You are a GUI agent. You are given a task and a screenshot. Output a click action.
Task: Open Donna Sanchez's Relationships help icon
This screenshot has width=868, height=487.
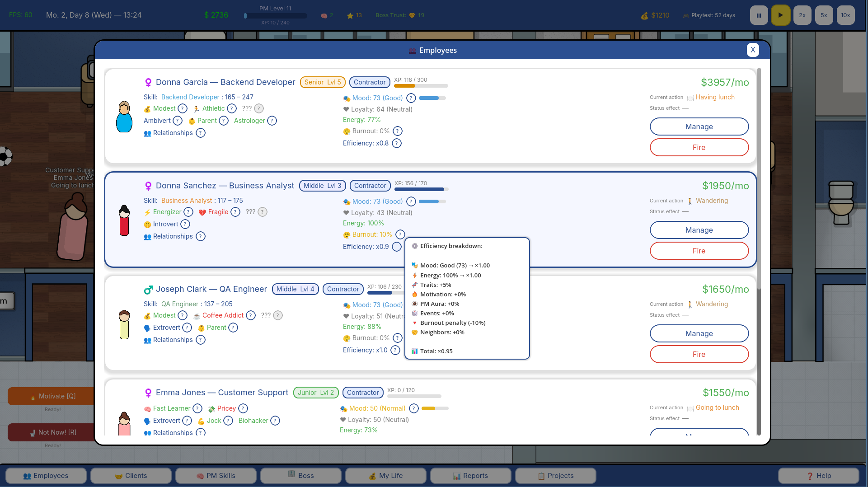[201, 236]
